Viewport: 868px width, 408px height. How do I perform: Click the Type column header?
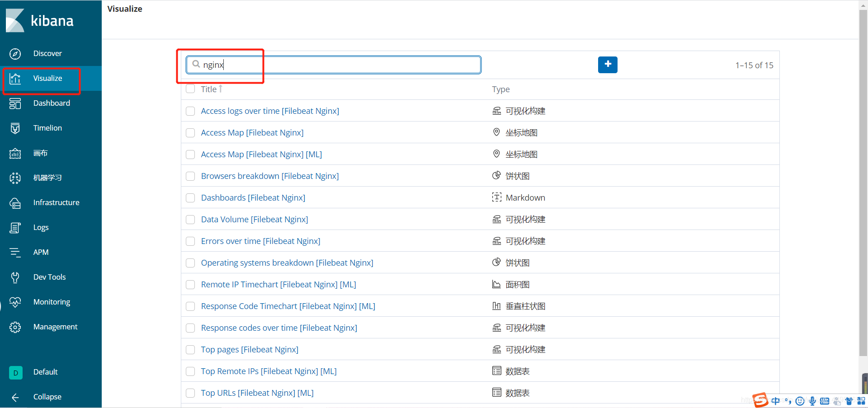pyautogui.click(x=501, y=89)
